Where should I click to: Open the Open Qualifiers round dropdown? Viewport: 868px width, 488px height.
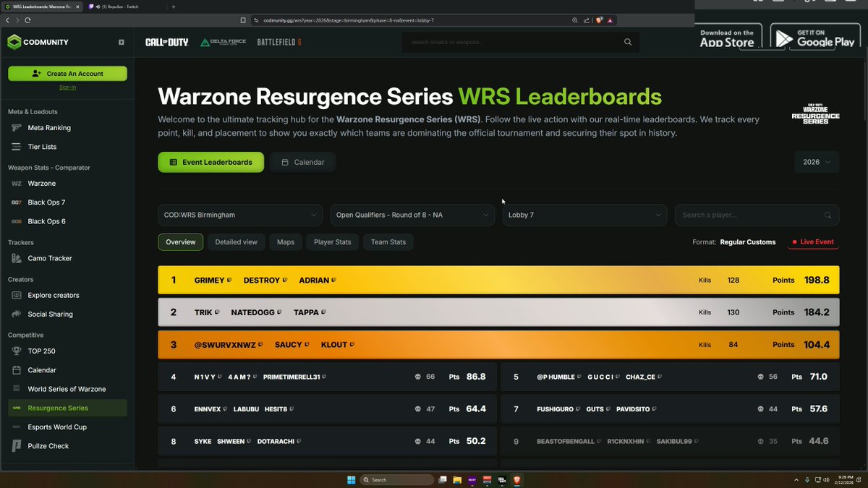click(x=412, y=215)
